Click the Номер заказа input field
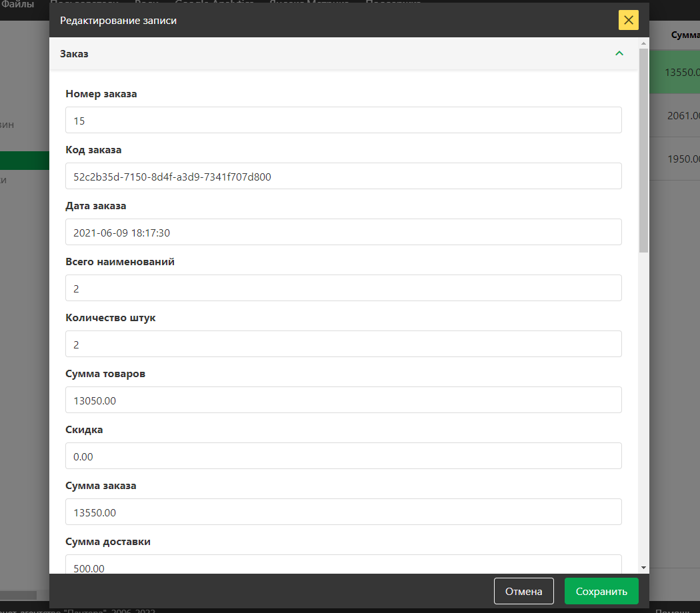This screenshot has width=700, height=613. 343,121
